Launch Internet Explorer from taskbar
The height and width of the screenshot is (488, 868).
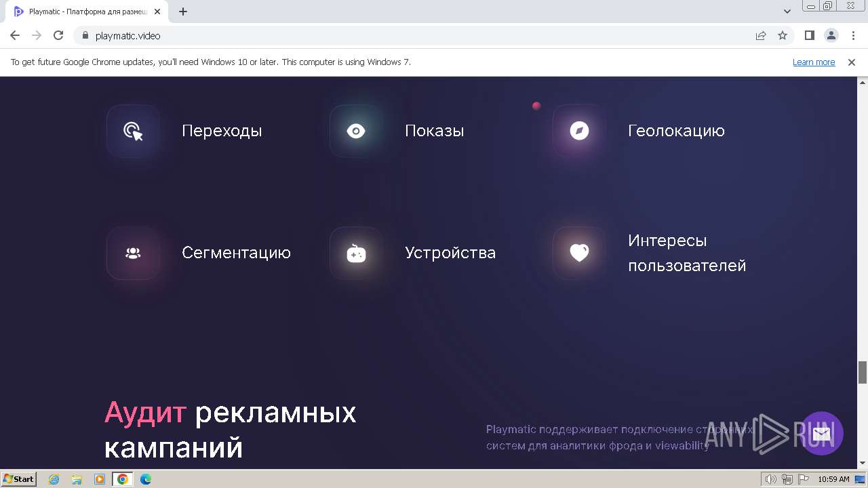point(54,479)
